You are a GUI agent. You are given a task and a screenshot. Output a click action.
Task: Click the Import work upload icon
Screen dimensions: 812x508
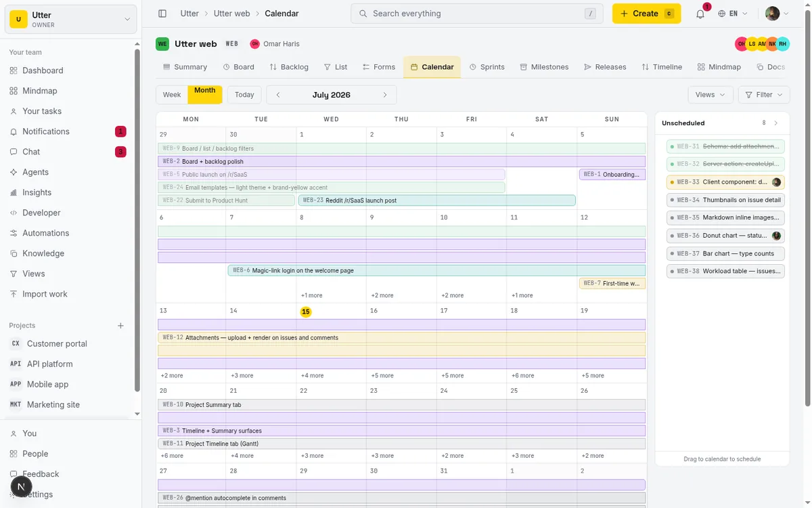[14, 294]
